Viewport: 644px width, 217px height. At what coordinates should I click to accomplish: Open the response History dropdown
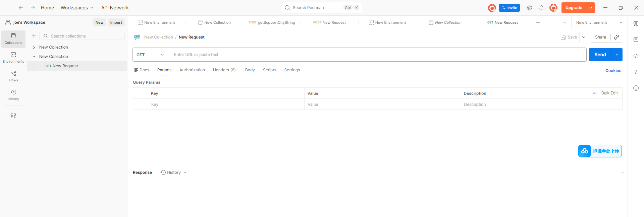pos(173,172)
